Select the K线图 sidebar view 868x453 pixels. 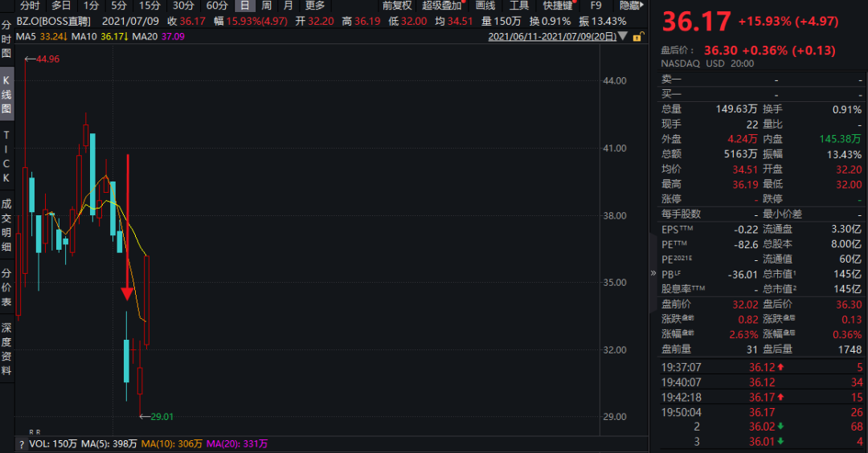pos(6,95)
